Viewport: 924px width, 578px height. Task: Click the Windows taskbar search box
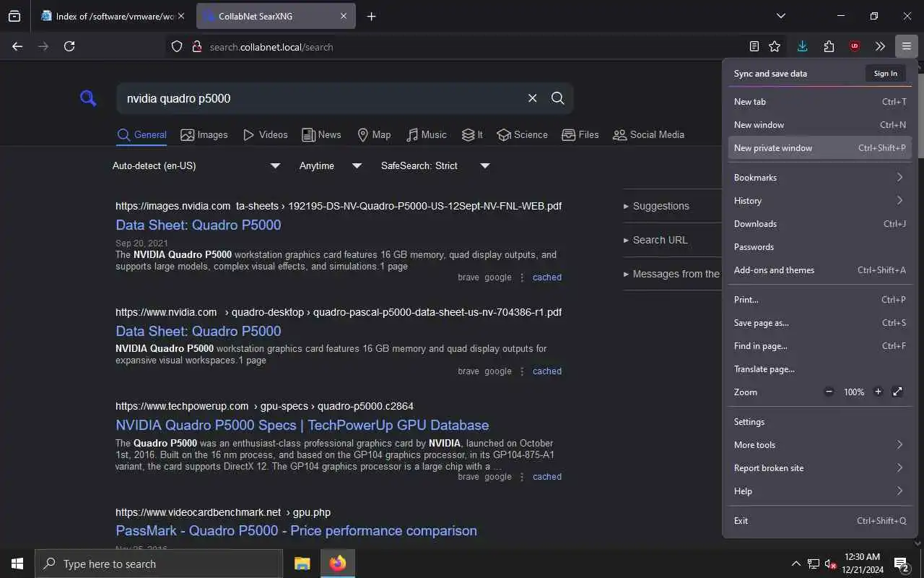click(x=159, y=564)
